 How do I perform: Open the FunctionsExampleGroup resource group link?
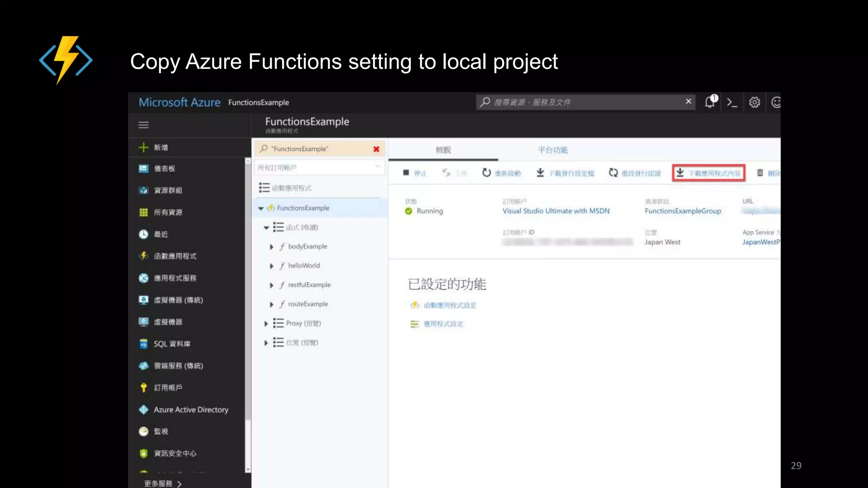(683, 211)
